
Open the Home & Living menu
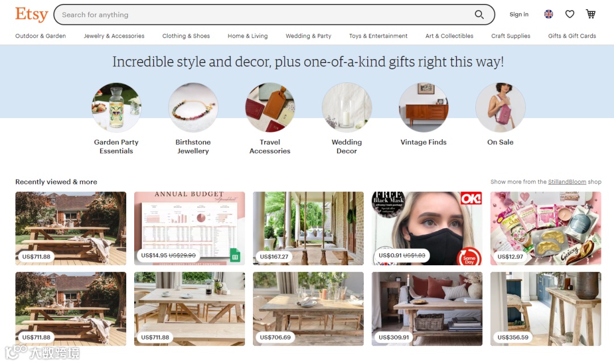(247, 36)
